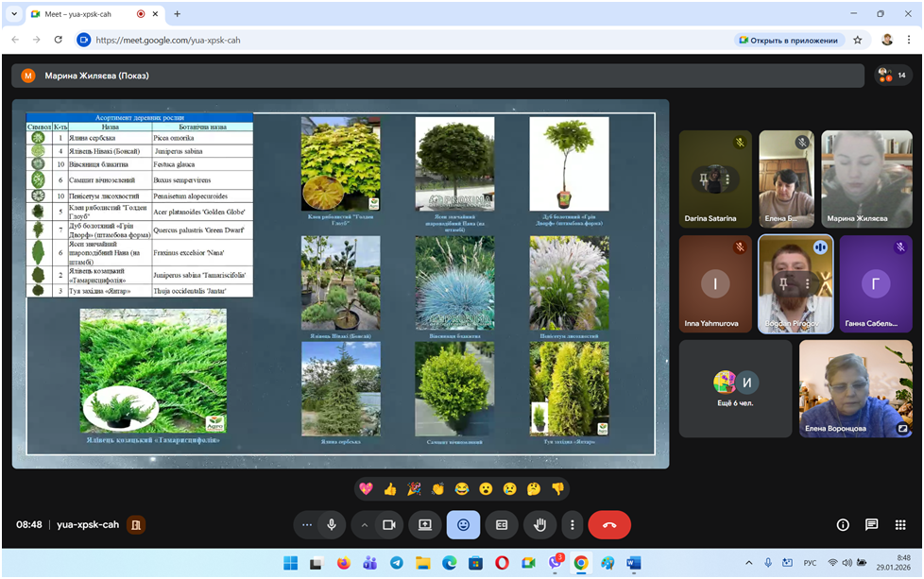This screenshot has width=924, height=579.
Task: Click the 'Открыть в приложении' button
Action: (788, 40)
